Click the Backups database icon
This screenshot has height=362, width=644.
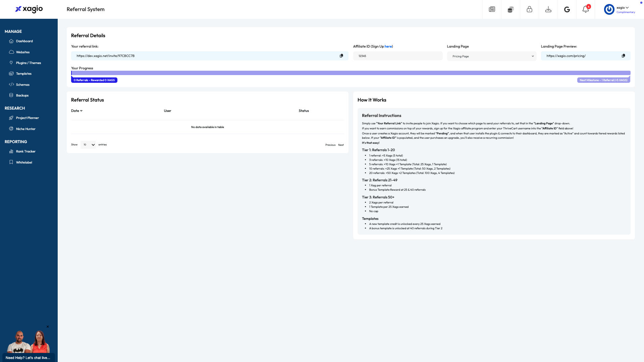tap(11, 96)
